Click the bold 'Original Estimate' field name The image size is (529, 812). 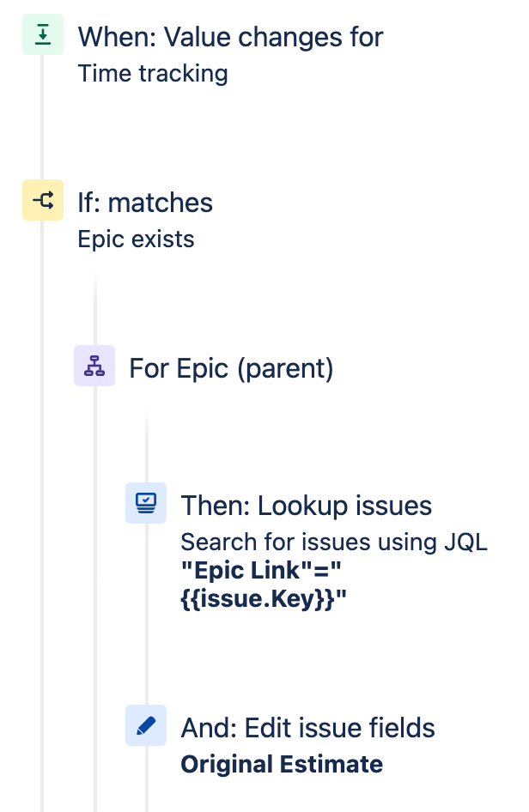pos(282,764)
